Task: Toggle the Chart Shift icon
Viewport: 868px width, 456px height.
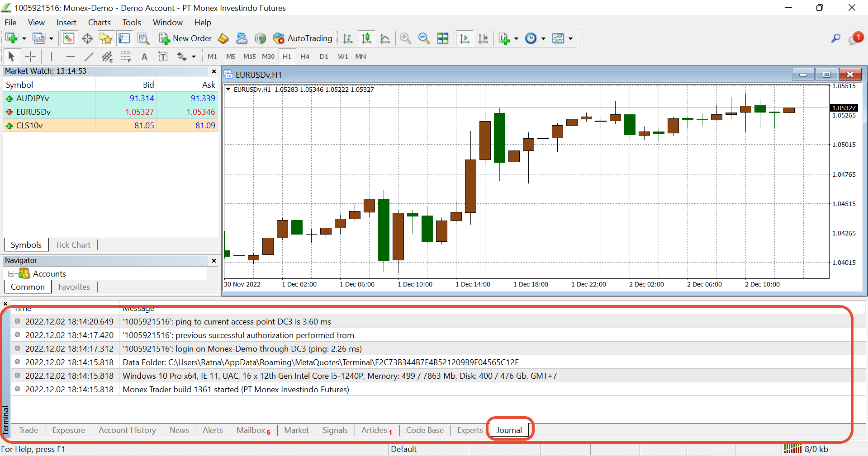Action: click(483, 38)
